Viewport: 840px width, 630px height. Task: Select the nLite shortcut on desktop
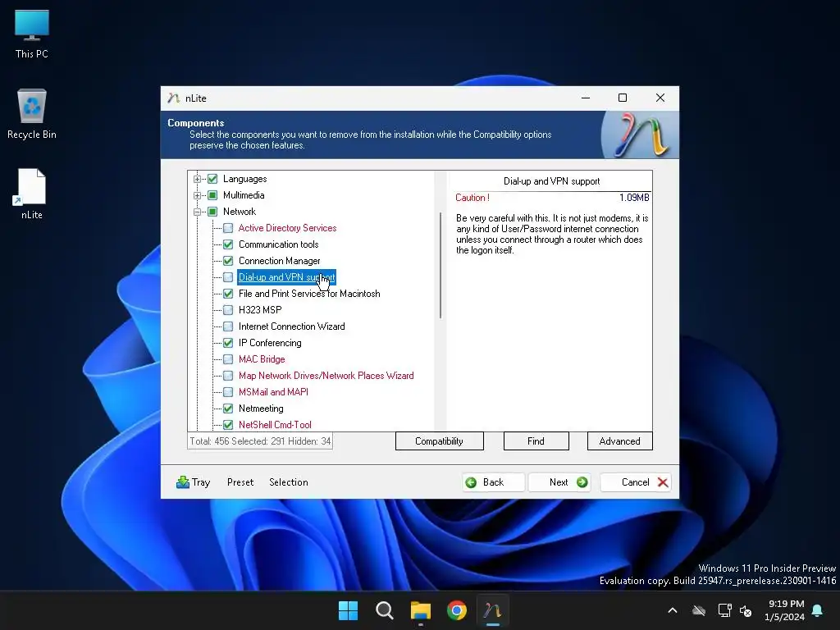coord(32,194)
